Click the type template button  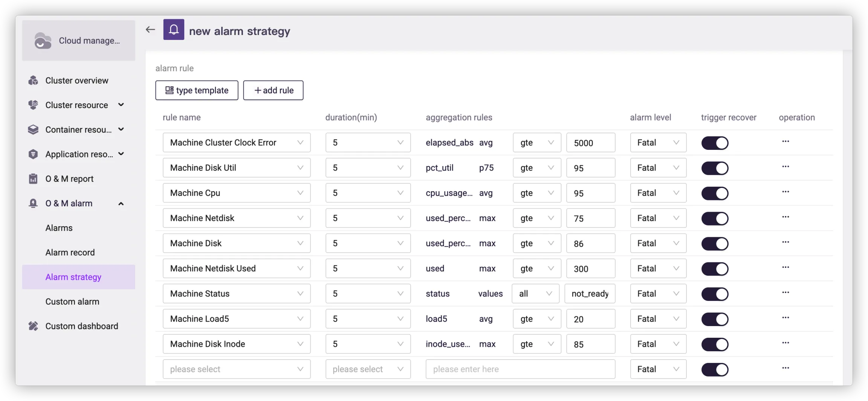coord(197,90)
